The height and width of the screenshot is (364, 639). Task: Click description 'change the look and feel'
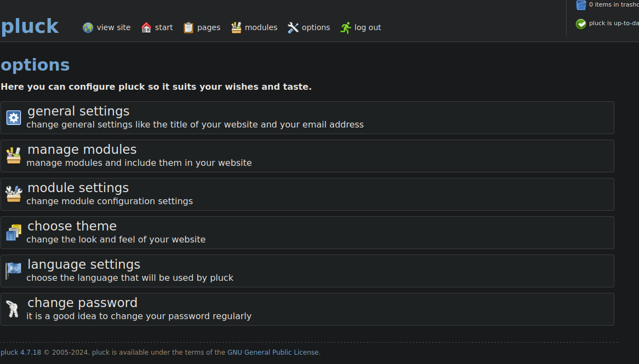pos(75,239)
